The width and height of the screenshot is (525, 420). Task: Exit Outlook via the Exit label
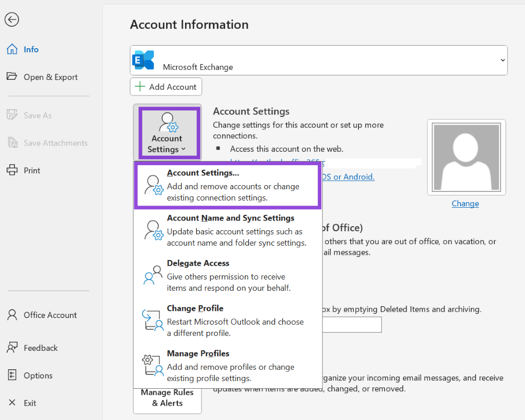click(x=30, y=403)
